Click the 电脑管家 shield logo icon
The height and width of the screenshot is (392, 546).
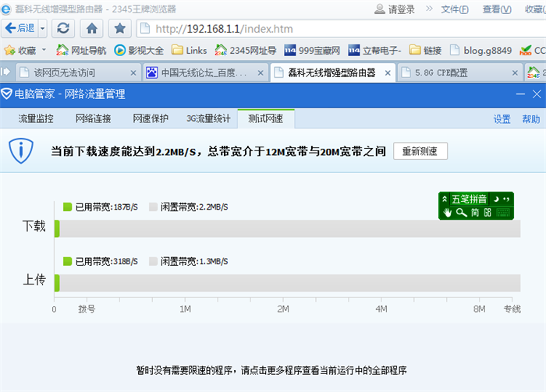[x=6, y=94]
